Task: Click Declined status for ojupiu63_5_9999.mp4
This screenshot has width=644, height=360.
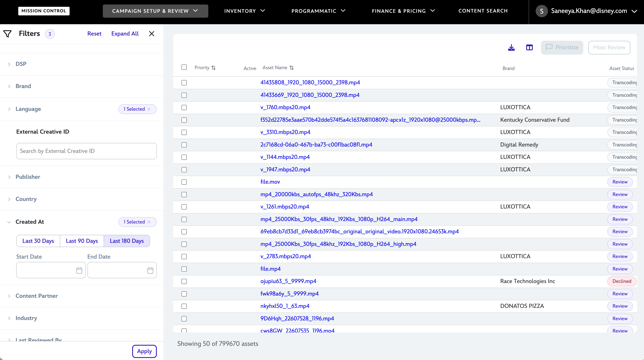Action: pos(622,282)
